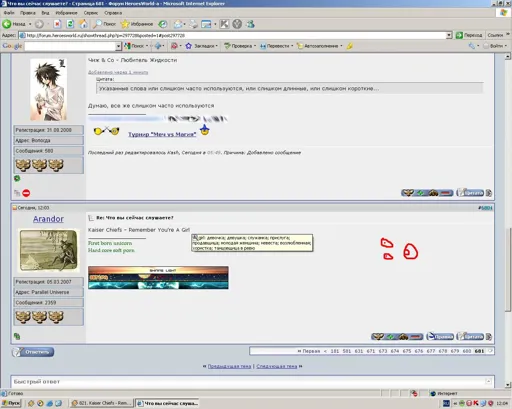Stop page loading with the red X

click(x=57, y=24)
